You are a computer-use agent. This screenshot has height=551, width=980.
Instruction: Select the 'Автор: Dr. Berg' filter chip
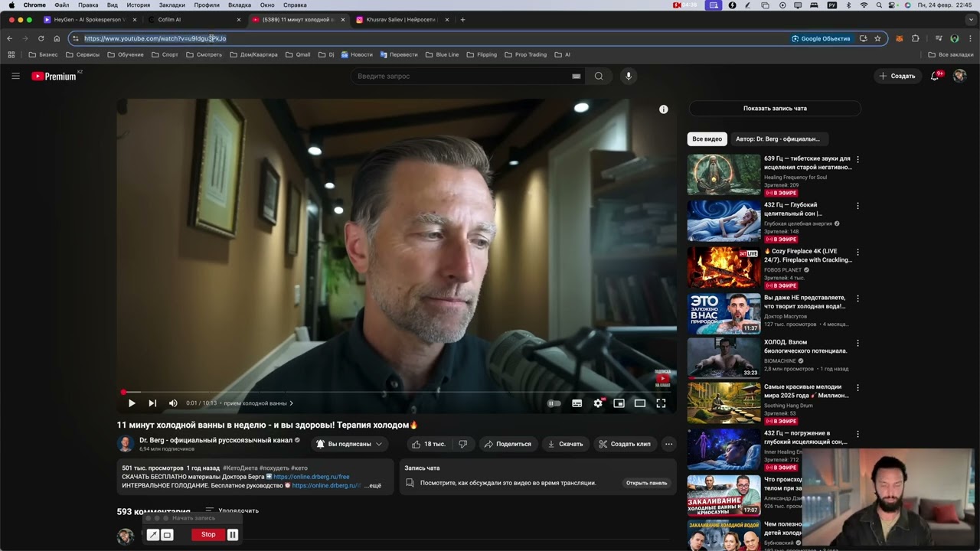tap(777, 139)
